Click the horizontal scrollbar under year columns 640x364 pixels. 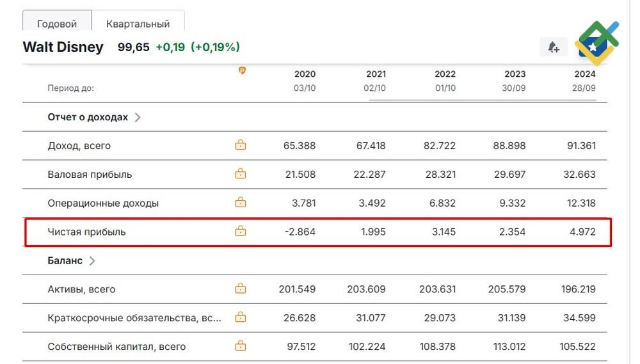click(x=483, y=100)
